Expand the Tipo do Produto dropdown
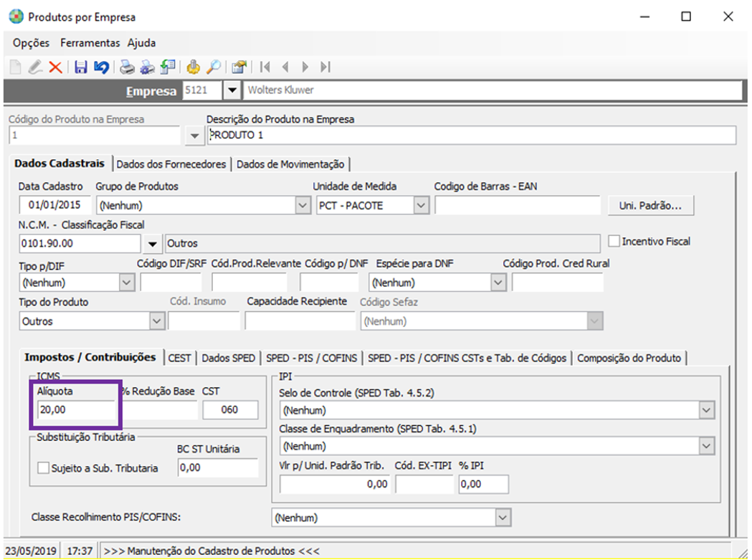The height and width of the screenshot is (560, 752). pyautogui.click(x=157, y=321)
